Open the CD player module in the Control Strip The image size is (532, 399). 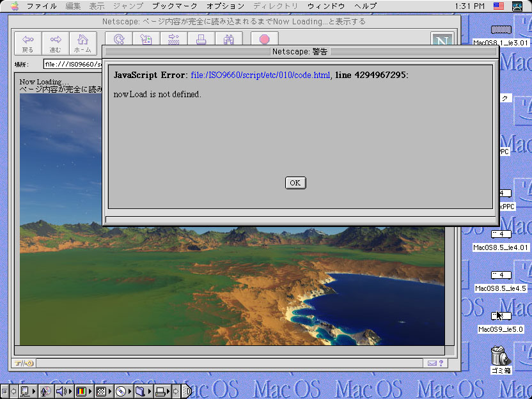coord(123,391)
